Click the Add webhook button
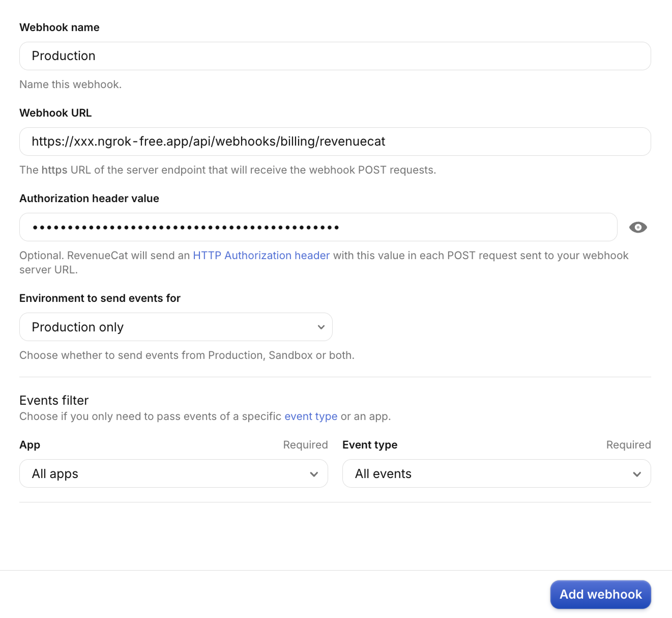This screenshot has width=672, height=618. [600, 594]
